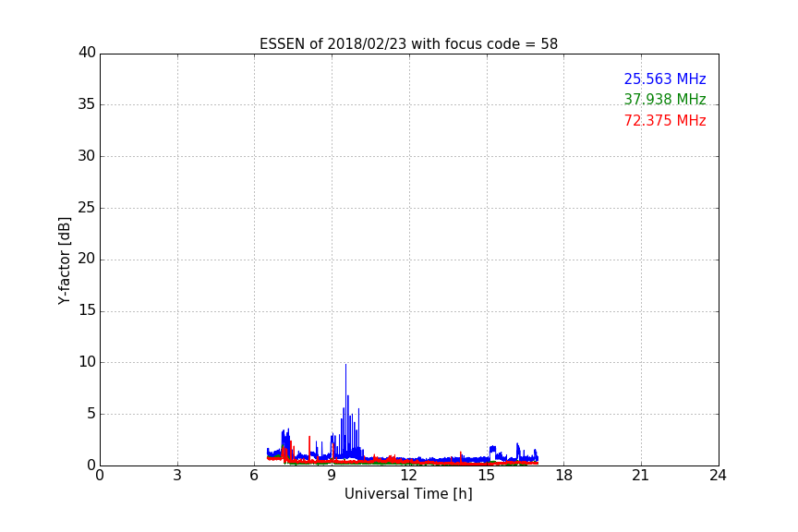Select the blue 25.563 MHz legend label
Screen dimensions: 798x532
665,79
